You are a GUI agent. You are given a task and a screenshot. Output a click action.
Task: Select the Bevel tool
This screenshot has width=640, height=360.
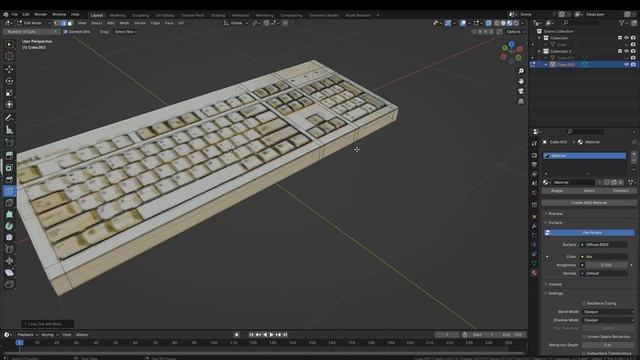pyautogui.click(x=9, y=179)
